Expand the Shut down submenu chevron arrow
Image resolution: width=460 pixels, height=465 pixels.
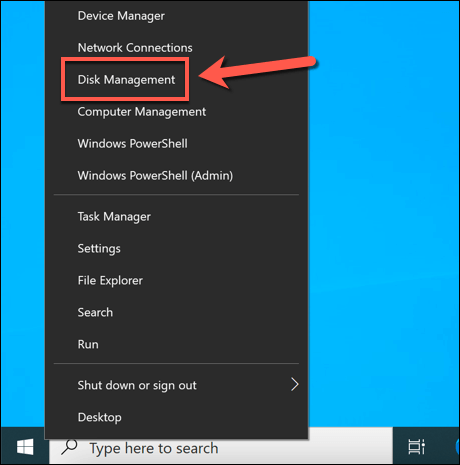[295, 385]
